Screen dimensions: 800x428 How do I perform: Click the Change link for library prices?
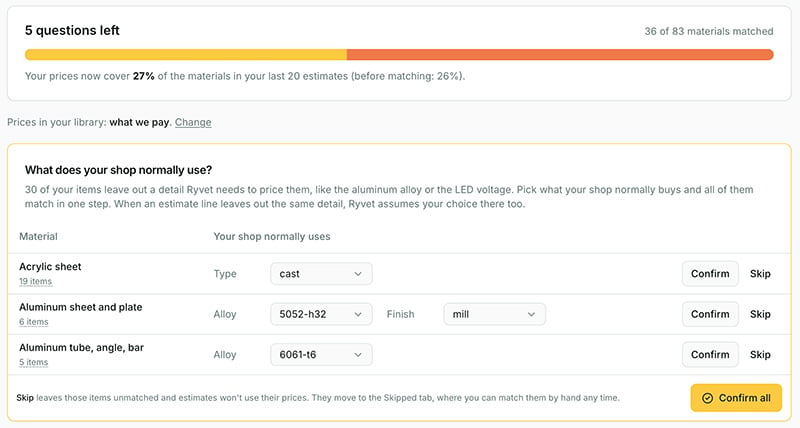point(193,122)
